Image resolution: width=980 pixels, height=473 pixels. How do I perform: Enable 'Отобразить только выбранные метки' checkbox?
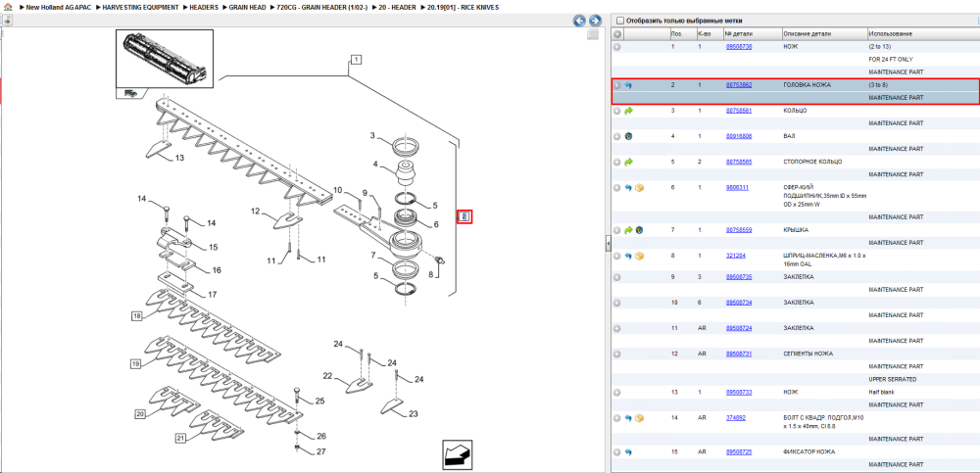coord(620,21)
